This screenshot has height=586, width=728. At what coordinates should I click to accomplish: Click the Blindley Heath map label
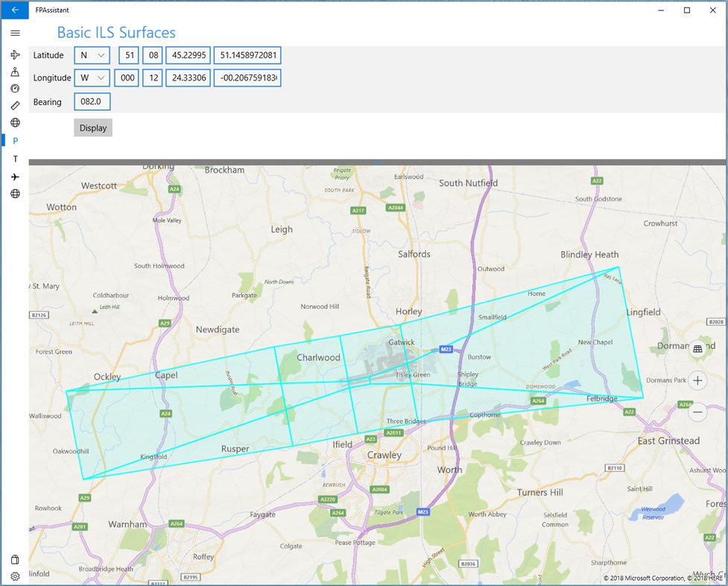[x=589, y=255]
